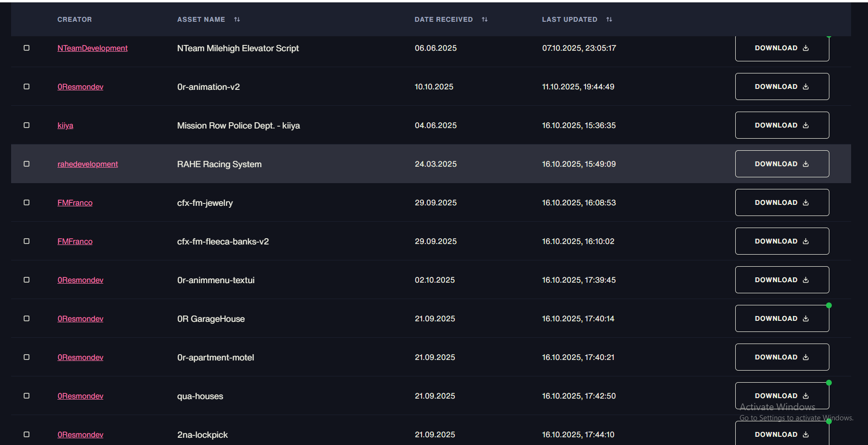
Task: Click the asset name 2na-lockpick
Action: [x=202, y=434]
